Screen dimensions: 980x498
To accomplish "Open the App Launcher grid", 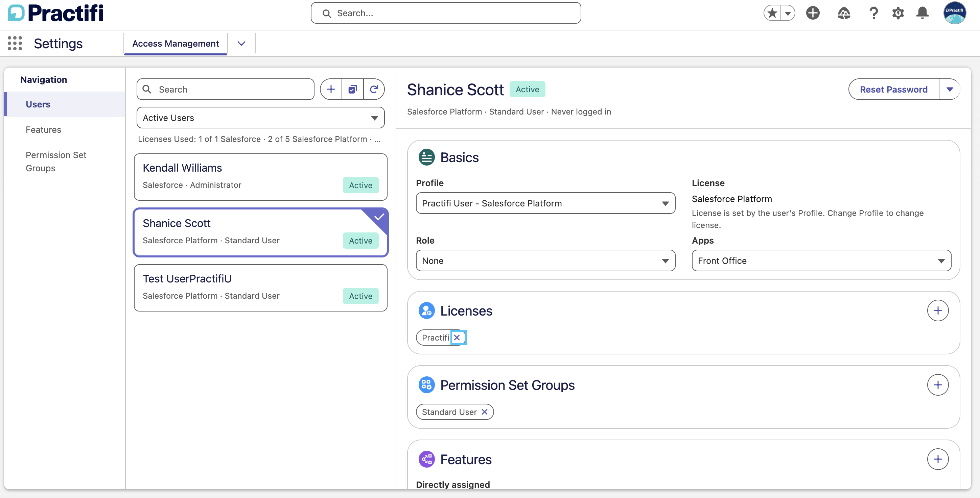I will click(x=15, y=43).
